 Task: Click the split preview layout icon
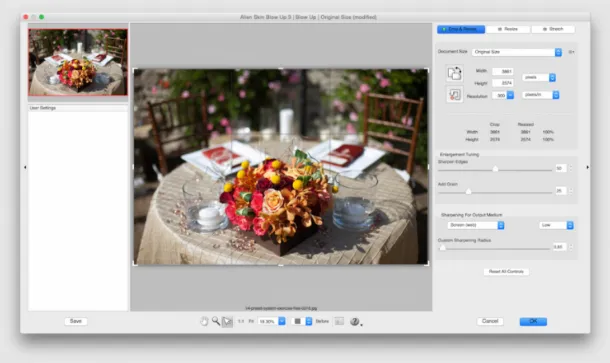click(x=339, y=321)
